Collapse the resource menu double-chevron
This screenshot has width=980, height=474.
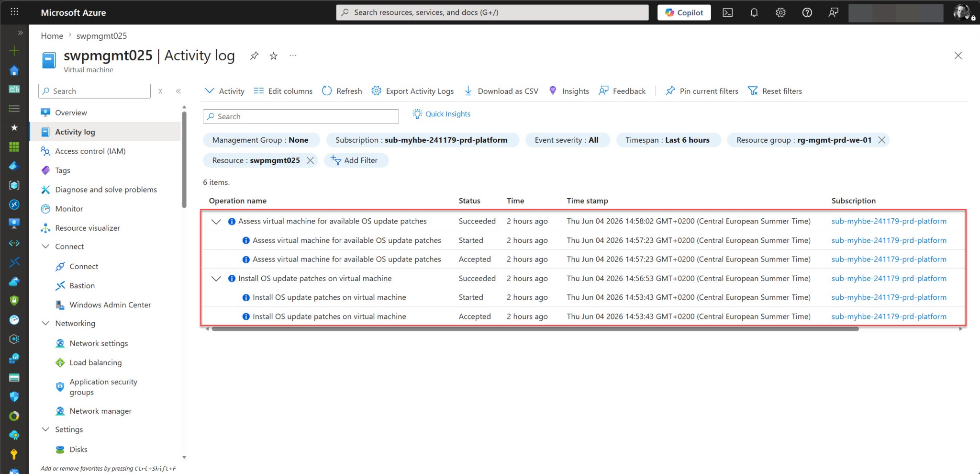tap(178, 91)
